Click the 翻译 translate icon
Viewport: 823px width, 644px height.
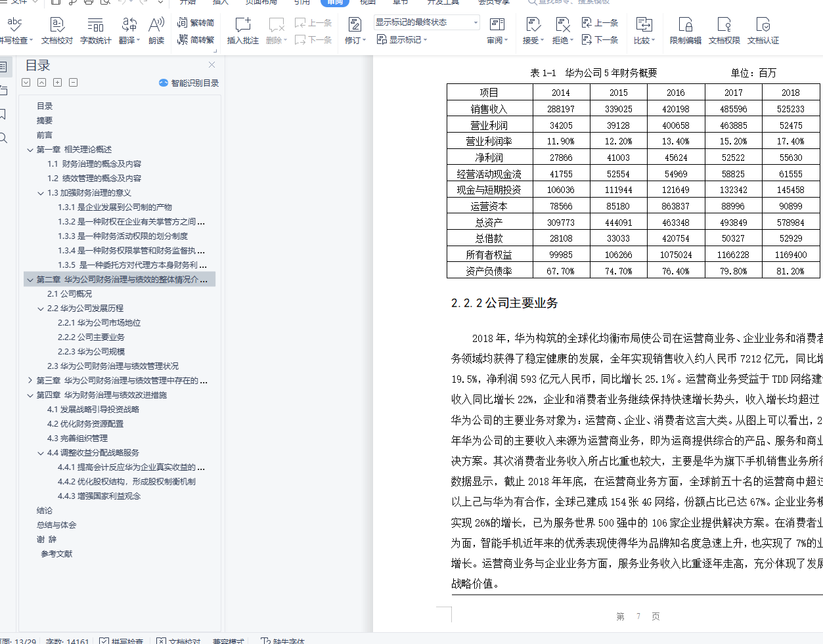[x=129, y=25]
